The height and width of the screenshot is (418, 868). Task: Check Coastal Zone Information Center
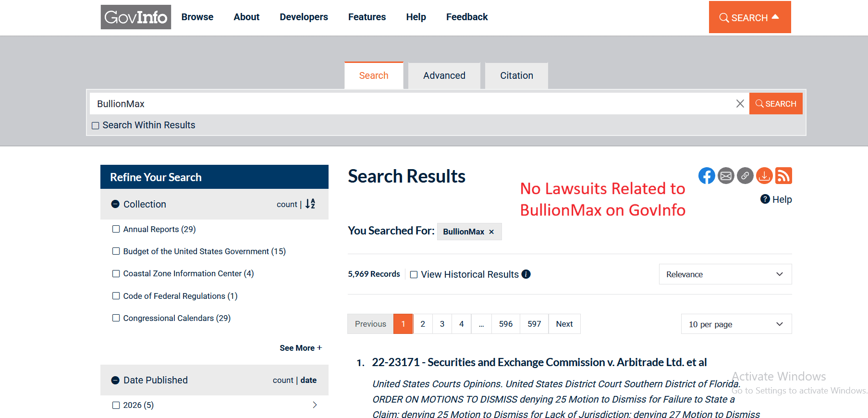[x=116, y=273]
